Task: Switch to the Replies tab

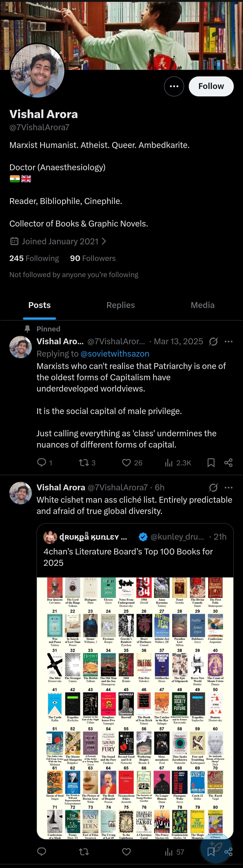Action: (x=121, y=305)
